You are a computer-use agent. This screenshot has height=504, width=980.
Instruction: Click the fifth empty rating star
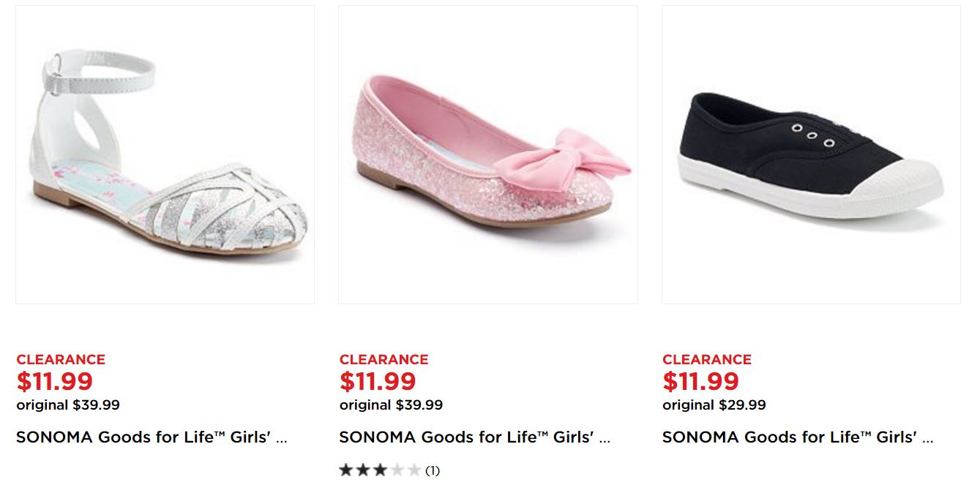(414, 470)
